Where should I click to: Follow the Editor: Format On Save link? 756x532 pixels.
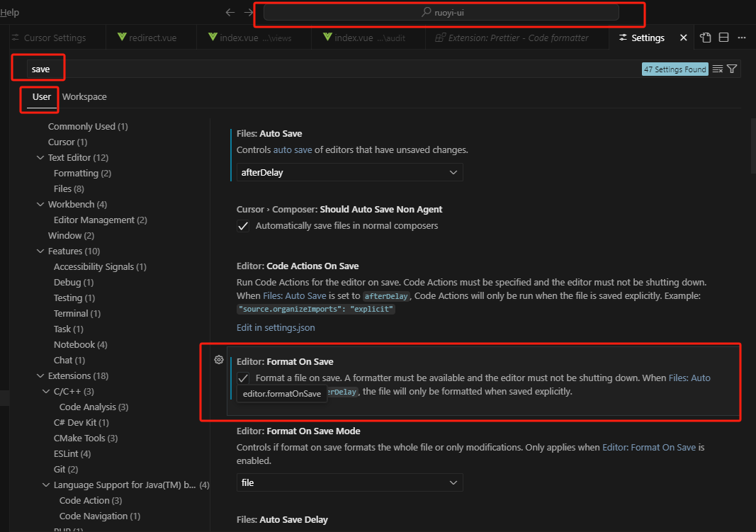(649, 447)
